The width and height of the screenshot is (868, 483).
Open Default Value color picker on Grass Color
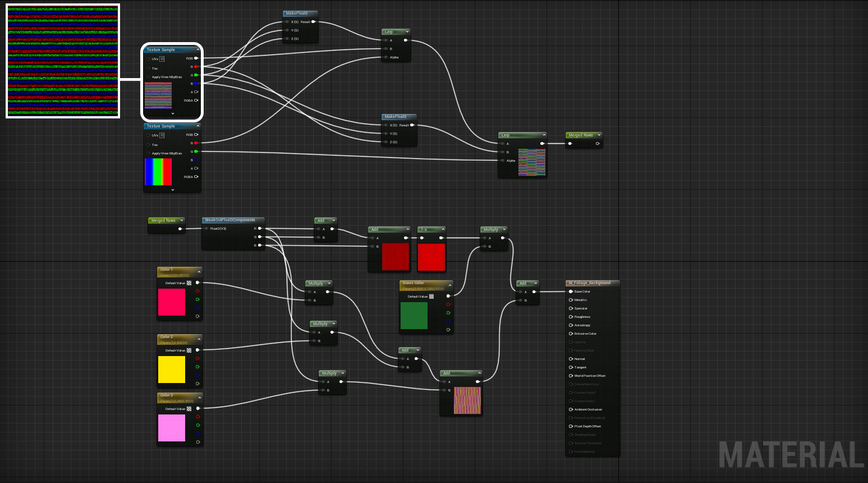coord(431,297)
